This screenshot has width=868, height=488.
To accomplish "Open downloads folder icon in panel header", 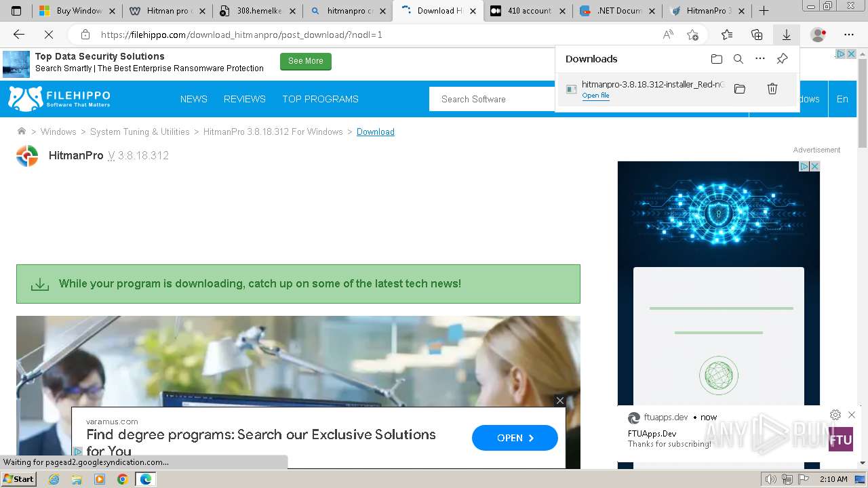I will click(717, 59).
